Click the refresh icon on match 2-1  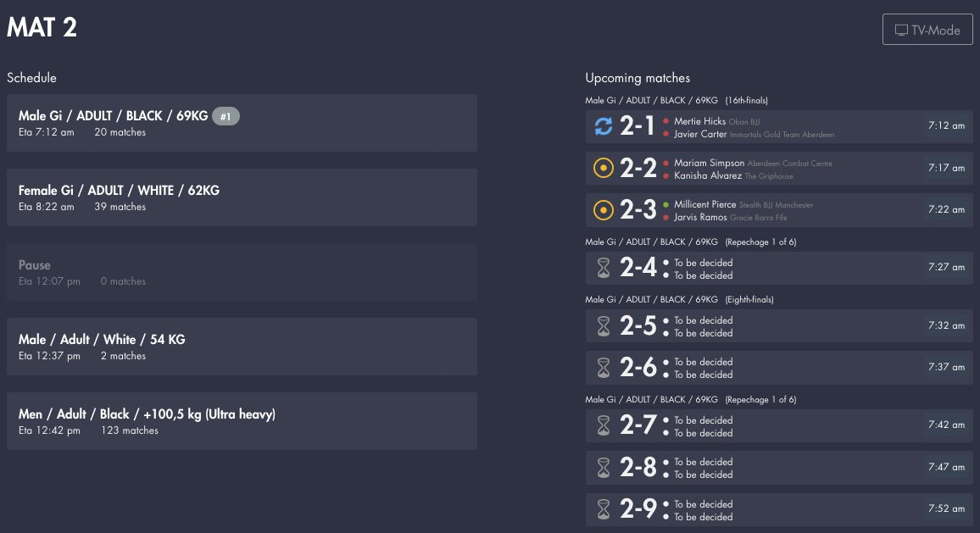point(604,125)
